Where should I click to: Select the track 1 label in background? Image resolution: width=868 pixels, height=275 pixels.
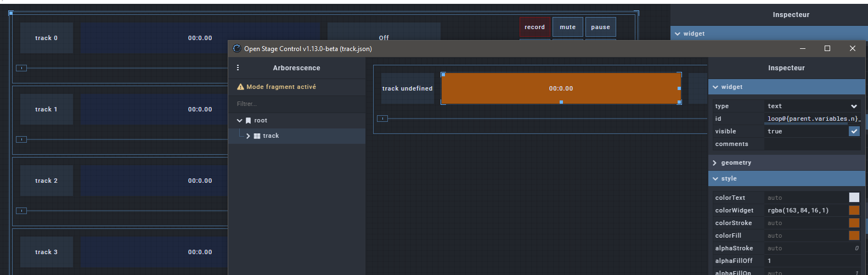(x=47, y=109)
